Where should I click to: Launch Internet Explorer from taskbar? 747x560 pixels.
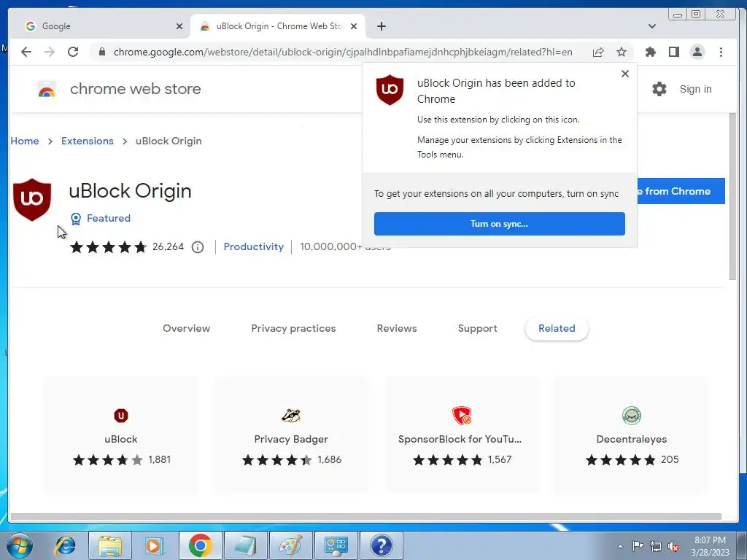(x=65, y=545)
